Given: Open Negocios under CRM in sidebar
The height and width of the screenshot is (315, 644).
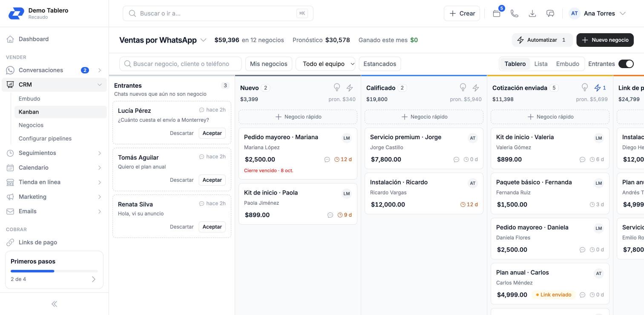Looking at the screenshot, I should [60, 125].
